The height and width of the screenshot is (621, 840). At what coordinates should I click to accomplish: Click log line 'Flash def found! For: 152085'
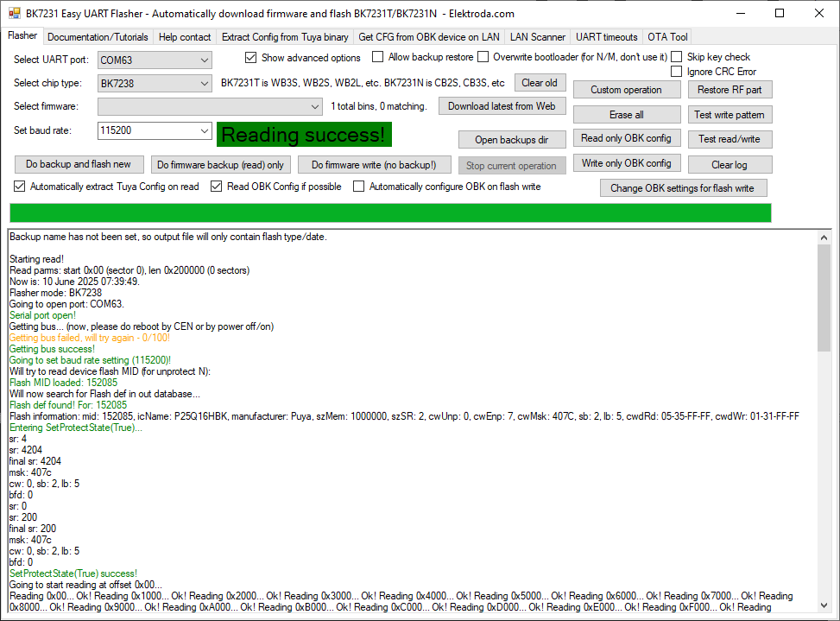click(68, 405)
